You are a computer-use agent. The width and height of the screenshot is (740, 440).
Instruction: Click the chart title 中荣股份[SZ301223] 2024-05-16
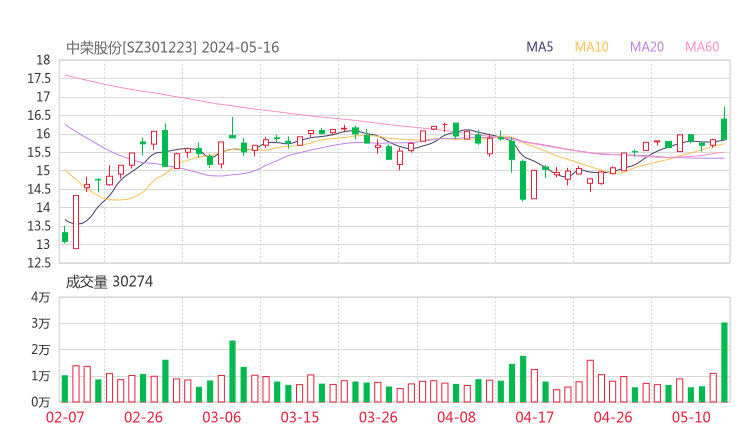click(x=173, y=47)
